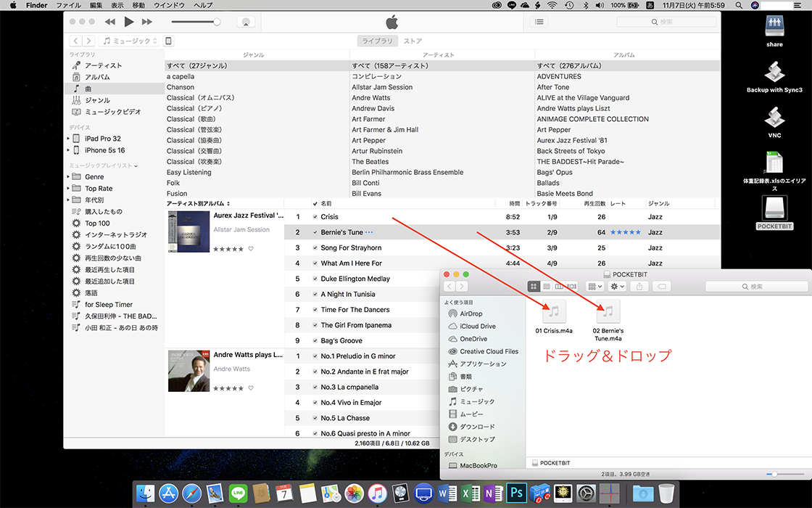Switch to the ライブラリ tab
This screenshot has height=508, width=812.
[x=377, y=41]
